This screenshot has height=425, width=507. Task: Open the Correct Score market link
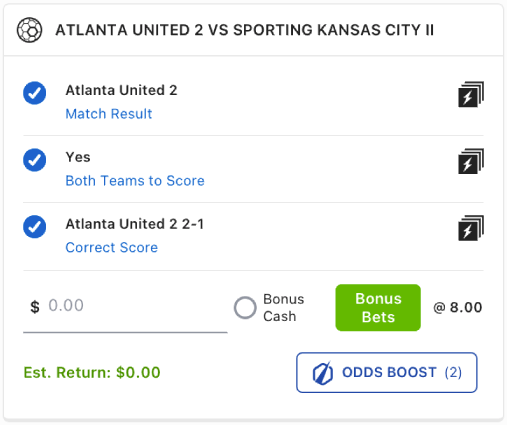tap(112, 248)
